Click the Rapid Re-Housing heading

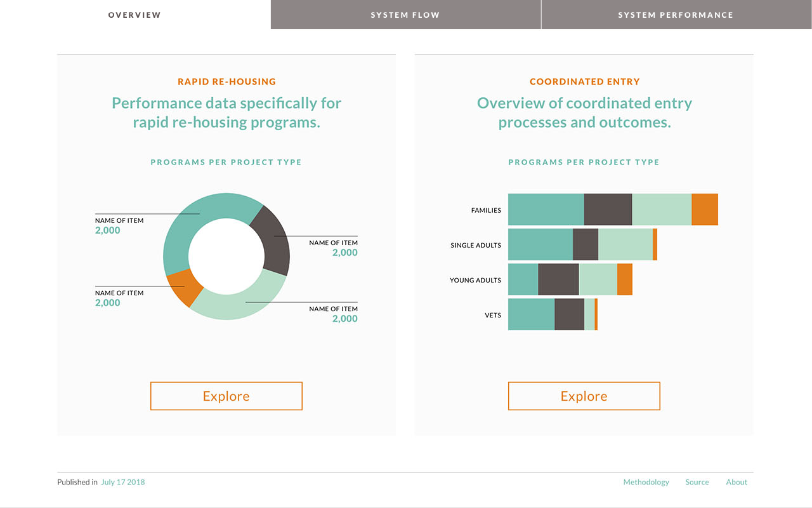226,81
